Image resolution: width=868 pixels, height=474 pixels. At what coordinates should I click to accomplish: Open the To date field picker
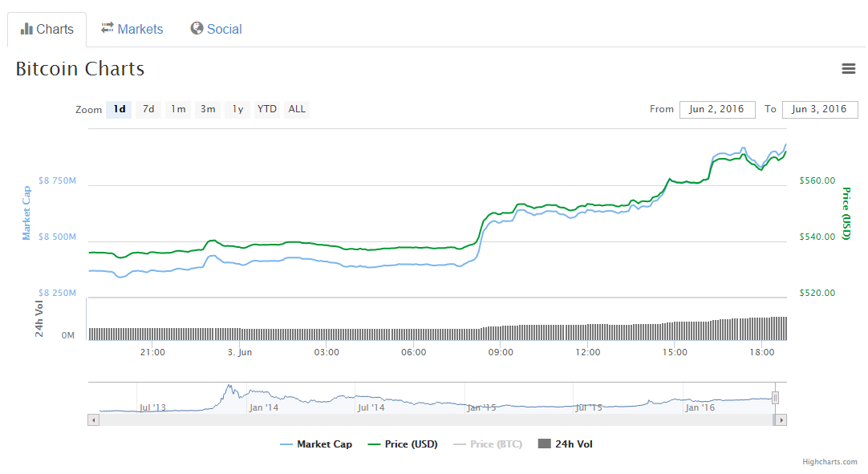[820, 109]
